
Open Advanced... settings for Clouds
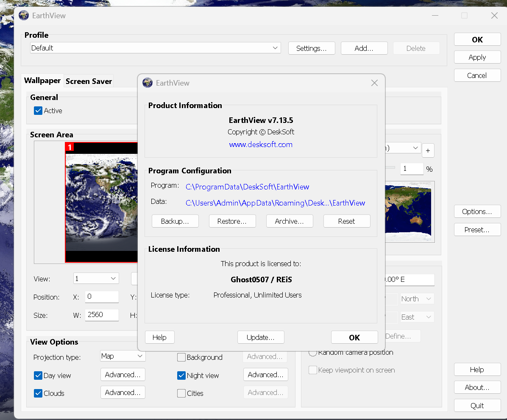[123, 392]
